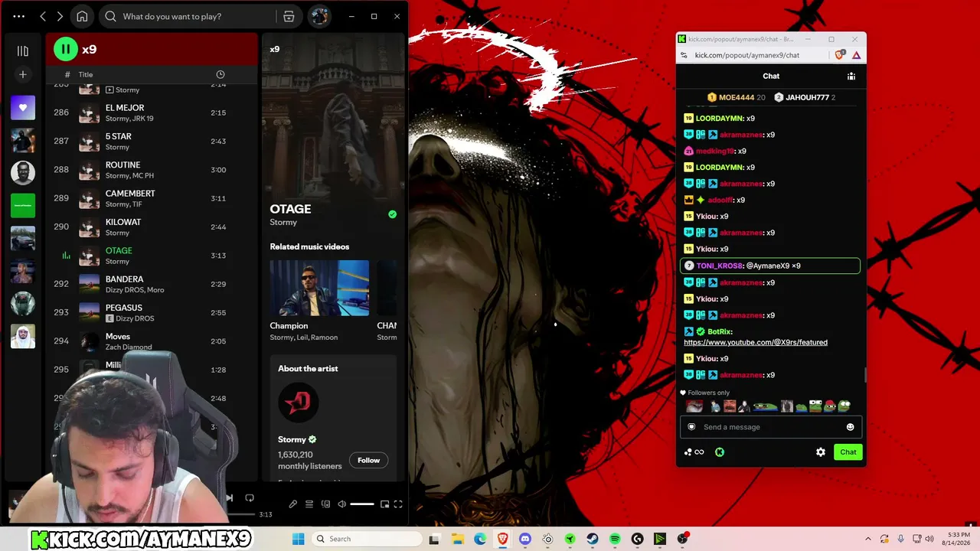Viewport: 980px width, 551px height.
Task: Open Steam from the taskbar
Action: pos(593,539)
